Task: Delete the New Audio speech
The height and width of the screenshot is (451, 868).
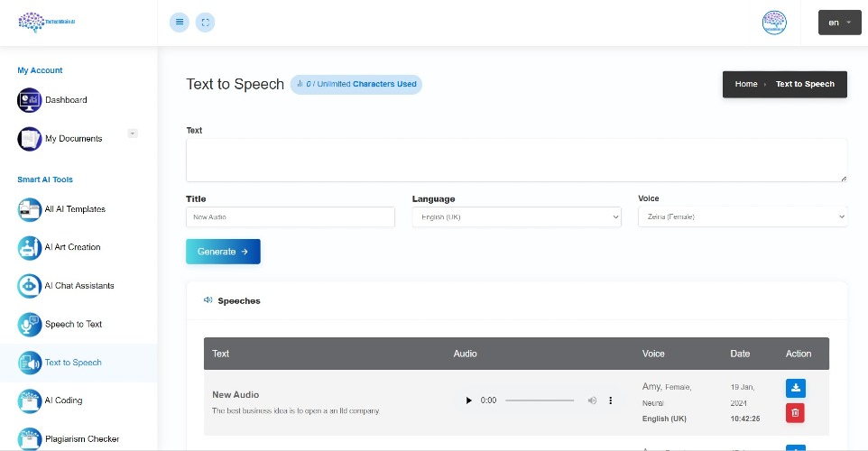Action: (x=796, y=413)
